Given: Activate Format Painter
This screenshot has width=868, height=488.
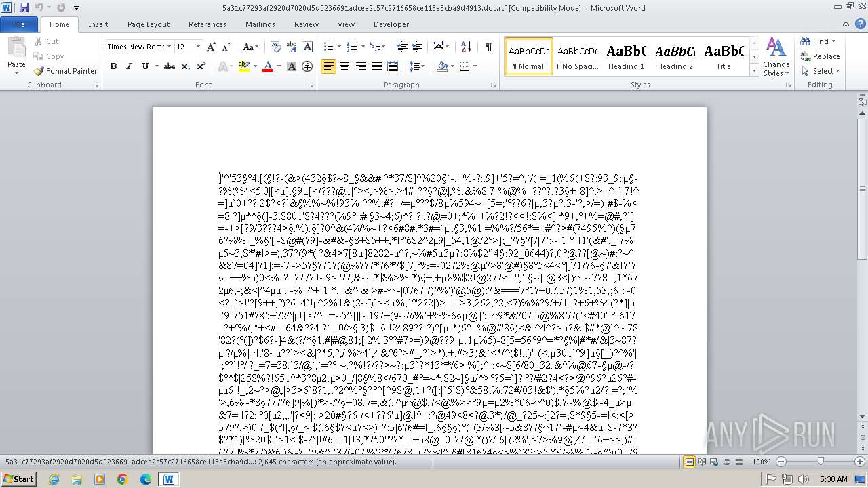Looking at the screenshot, I should [65, 71].
